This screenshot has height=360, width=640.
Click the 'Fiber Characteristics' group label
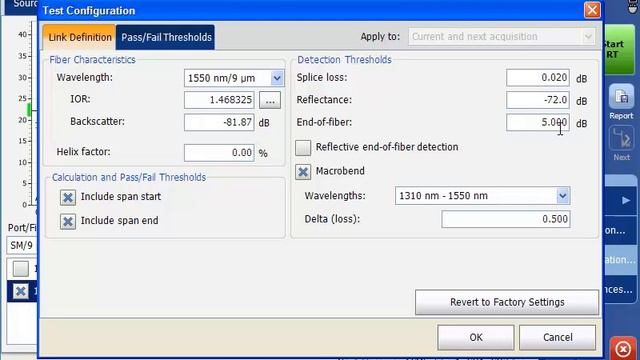[x=92, y=60]
